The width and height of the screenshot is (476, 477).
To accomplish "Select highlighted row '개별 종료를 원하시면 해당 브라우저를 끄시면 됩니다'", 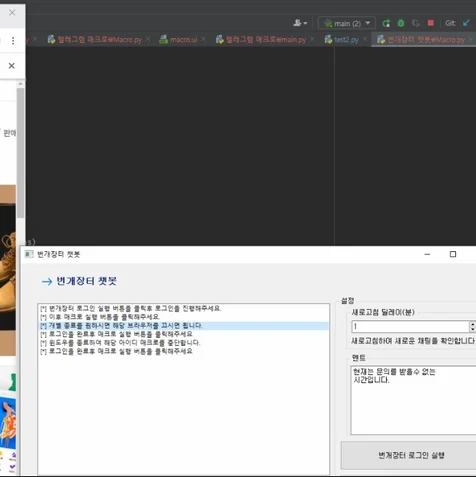I will click(184, 326).
